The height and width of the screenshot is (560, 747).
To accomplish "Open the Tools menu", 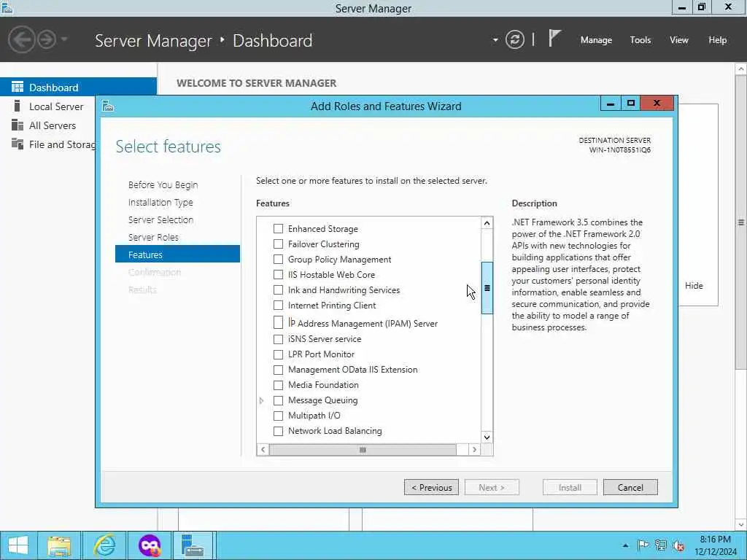I will tap(640, 40).
